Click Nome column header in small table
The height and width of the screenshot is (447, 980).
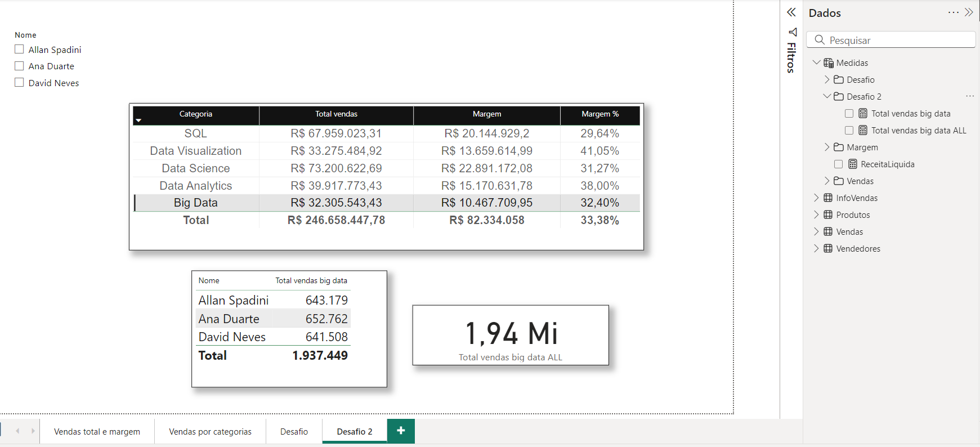pos(209,280)
